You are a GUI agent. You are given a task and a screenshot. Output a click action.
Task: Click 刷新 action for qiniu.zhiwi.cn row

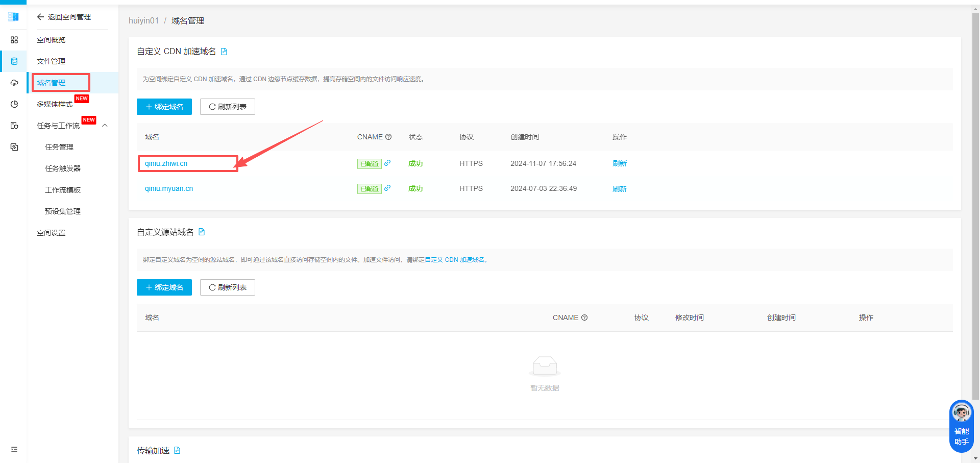pos(619,163)
